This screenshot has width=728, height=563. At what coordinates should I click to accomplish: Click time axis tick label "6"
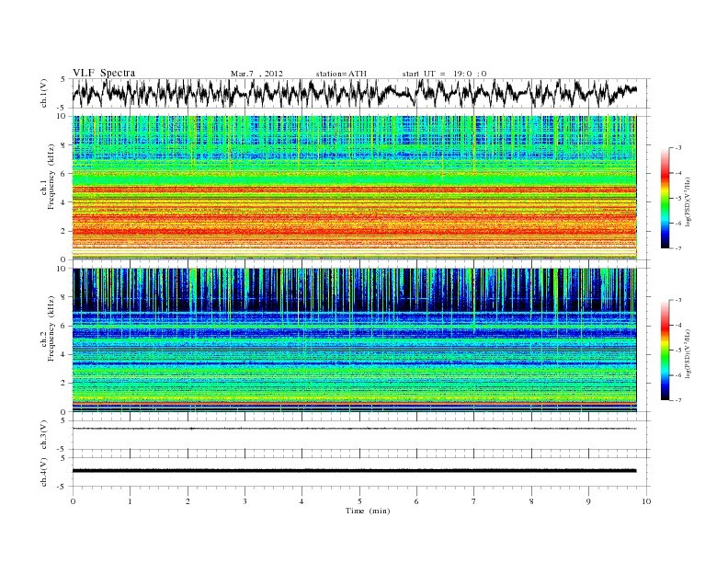click(416, 501)
